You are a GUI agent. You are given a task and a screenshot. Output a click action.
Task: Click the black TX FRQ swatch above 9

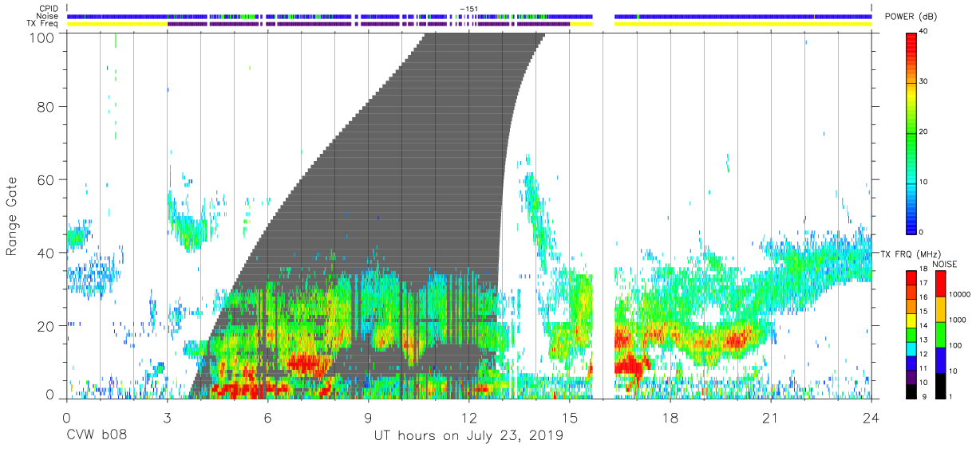pos(911,391)
